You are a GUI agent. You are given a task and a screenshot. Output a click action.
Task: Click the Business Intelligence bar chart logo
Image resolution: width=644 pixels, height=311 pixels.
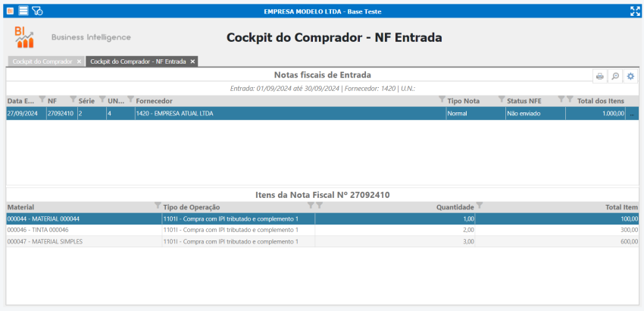click(25, 37)
